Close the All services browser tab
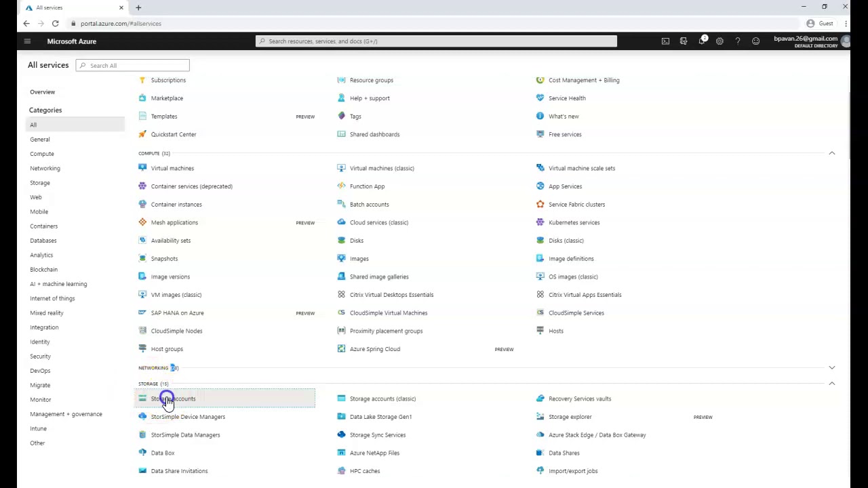The height and width of the screenshot is (488, 868). pos(121,7)
